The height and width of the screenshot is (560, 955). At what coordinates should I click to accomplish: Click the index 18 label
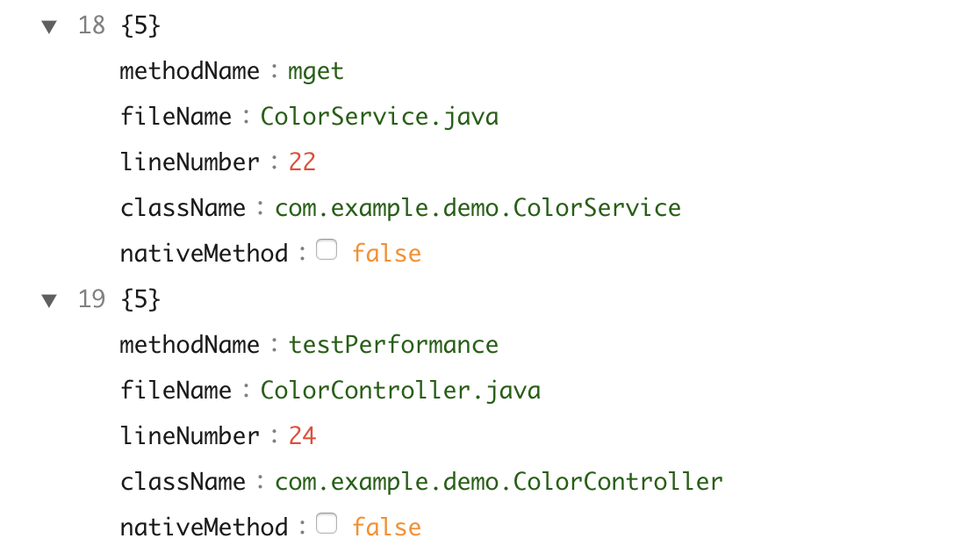click(x=91, y=25)
